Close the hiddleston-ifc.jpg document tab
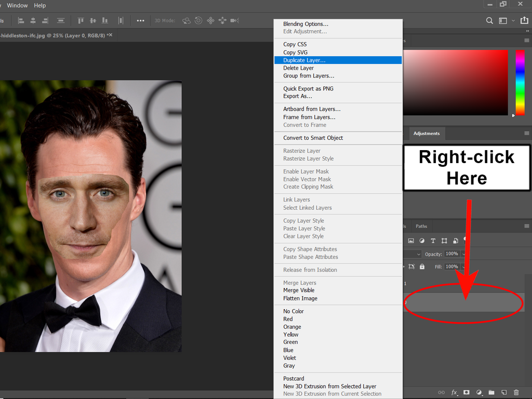Screen dimensions: 532x399 pyautogui.click(x=110, y=35)
